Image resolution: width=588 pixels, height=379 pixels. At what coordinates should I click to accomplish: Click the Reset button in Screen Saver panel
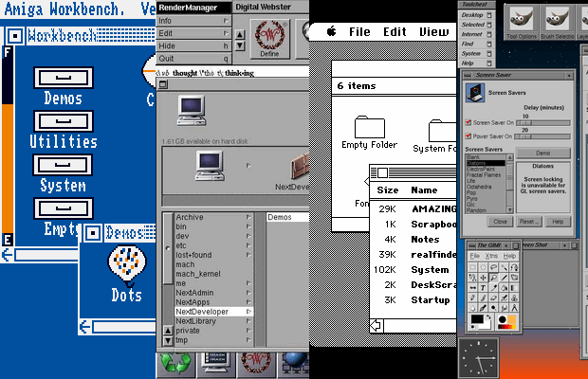[x=529, y=222]
